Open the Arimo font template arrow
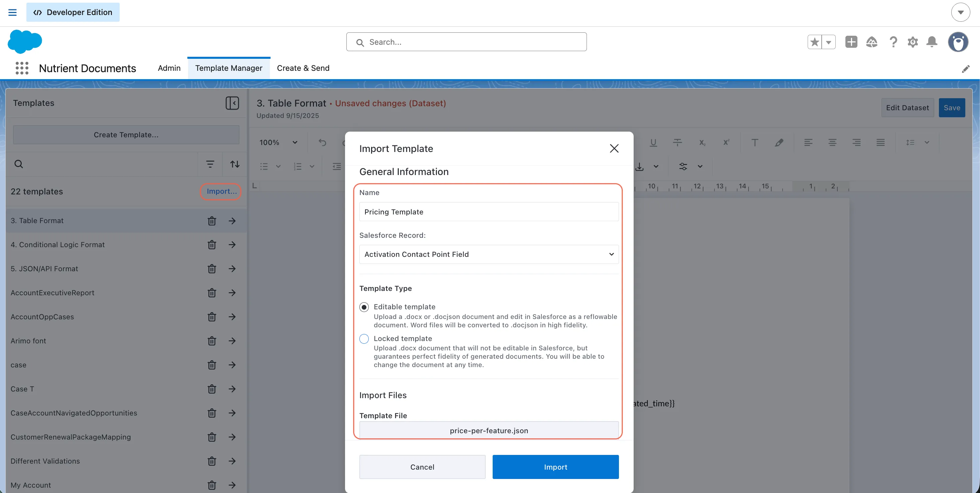The height and width of the screenshot is (493, 980). pos(232,341)
